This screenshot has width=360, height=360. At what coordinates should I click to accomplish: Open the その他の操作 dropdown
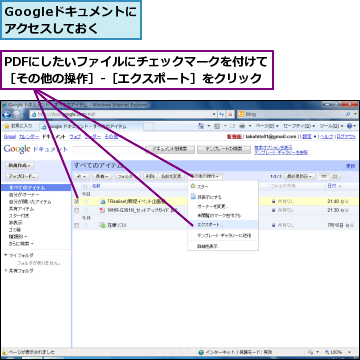point(205,176)
